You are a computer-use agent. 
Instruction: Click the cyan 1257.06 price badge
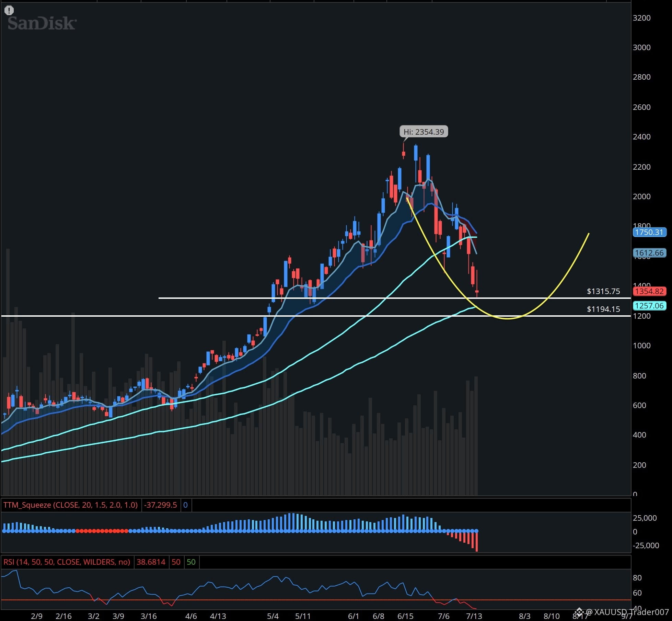pos(649,306)
